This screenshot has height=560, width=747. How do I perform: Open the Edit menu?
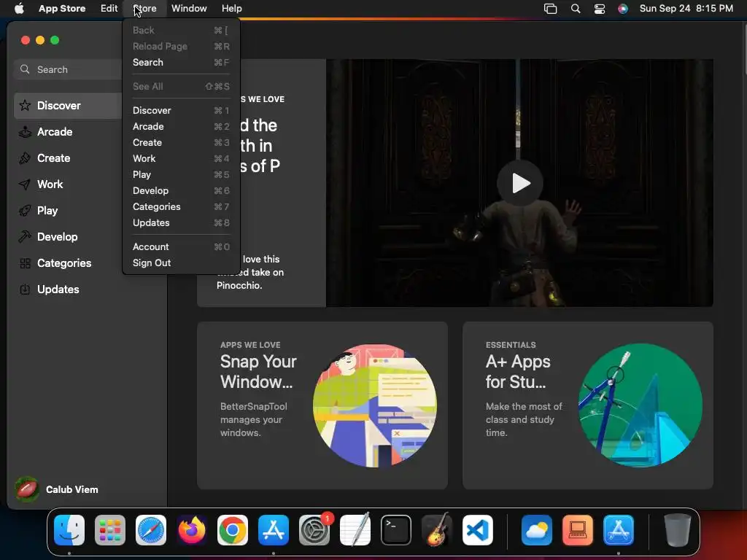tap(109, 9)
